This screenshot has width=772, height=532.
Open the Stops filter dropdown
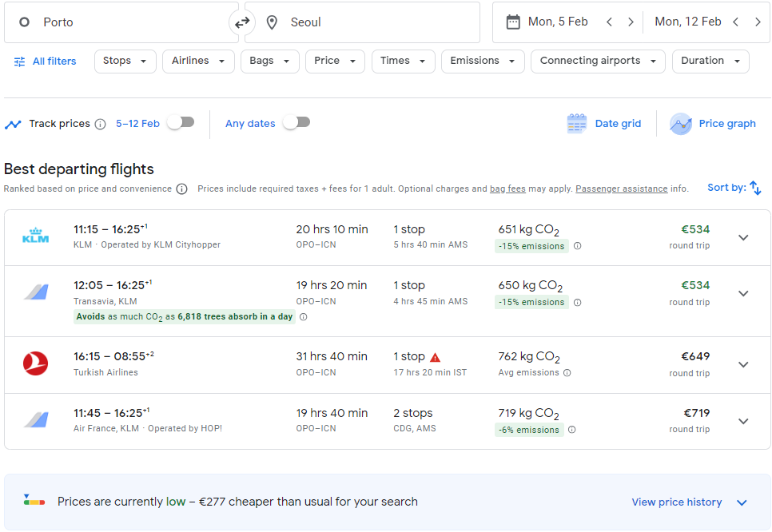[x=125, y=61]
